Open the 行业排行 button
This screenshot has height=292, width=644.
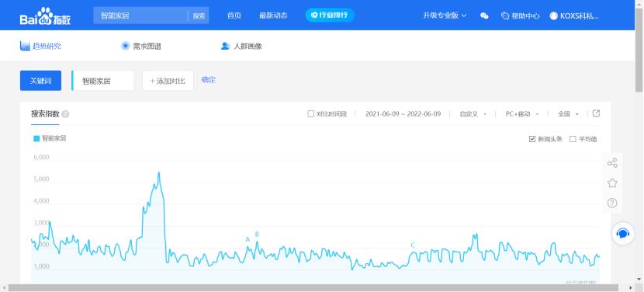pos(330,16)
